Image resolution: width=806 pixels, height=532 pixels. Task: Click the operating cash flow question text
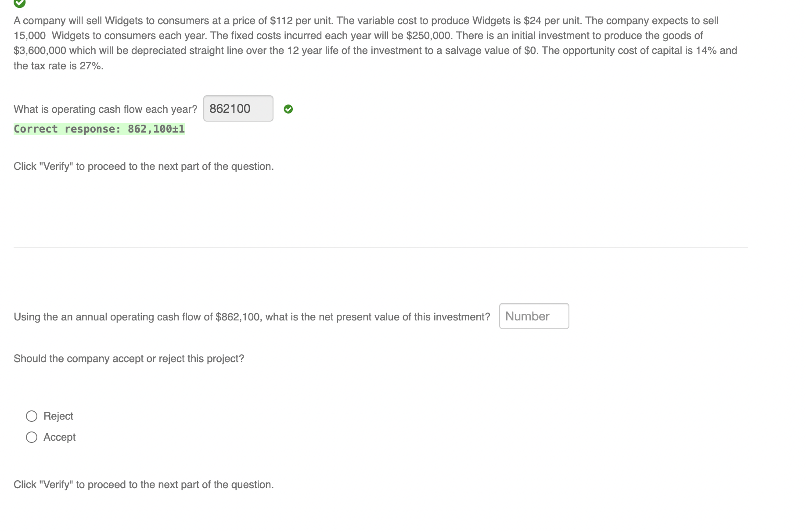point(105,109)
